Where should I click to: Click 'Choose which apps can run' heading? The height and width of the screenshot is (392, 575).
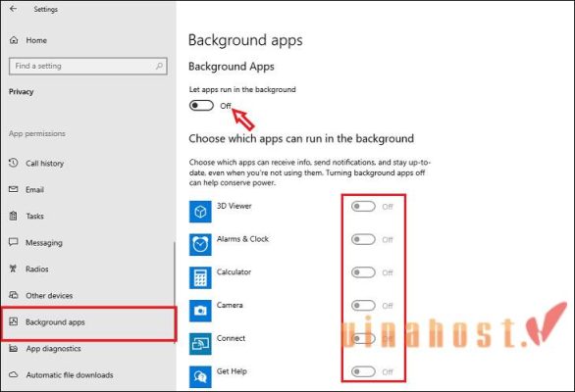(301, 138)
